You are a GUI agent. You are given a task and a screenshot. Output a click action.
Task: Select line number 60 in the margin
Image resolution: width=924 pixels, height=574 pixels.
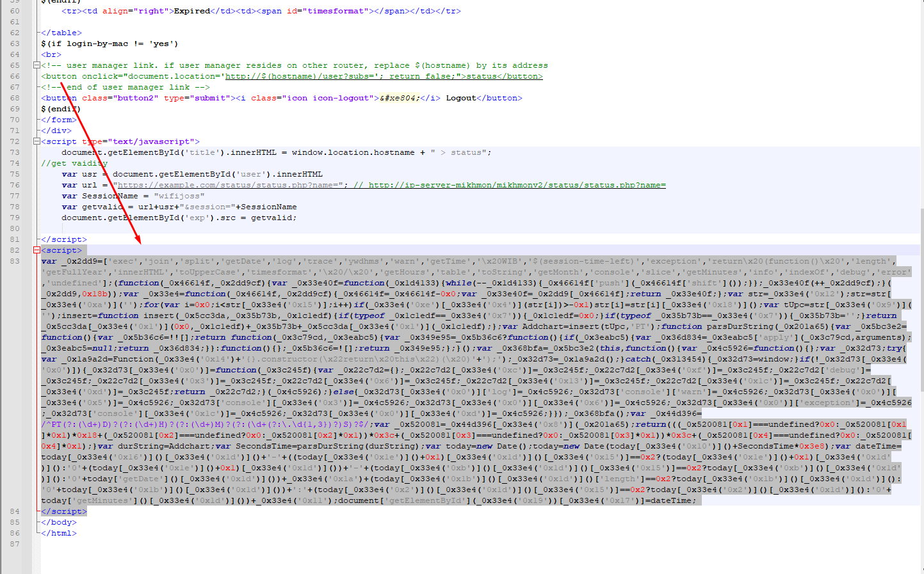pyautogui.click(x=14, y=11)
